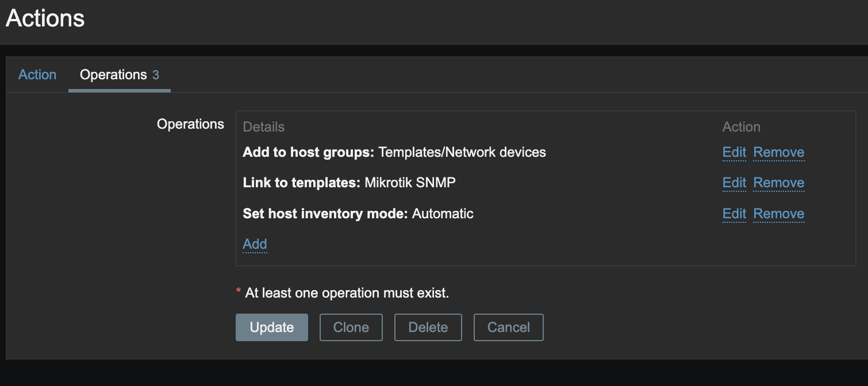
Task: Cancel editing the action
Action: [508, 327]
